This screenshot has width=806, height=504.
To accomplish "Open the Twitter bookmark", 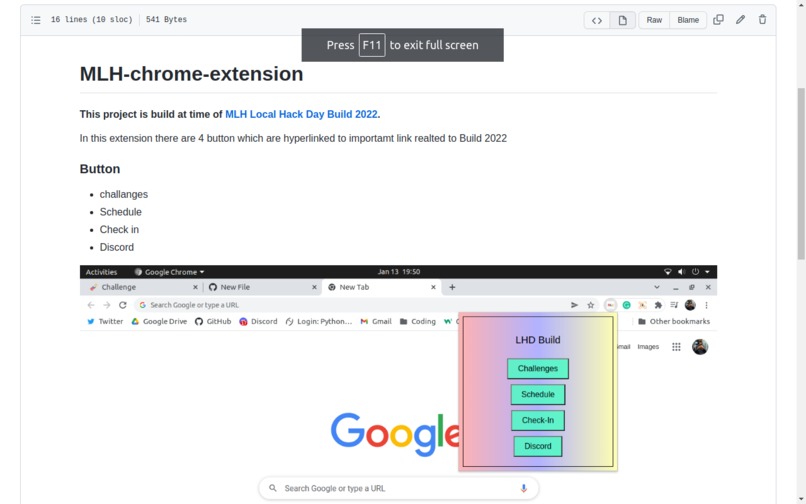I will click(x=105, y=321).
